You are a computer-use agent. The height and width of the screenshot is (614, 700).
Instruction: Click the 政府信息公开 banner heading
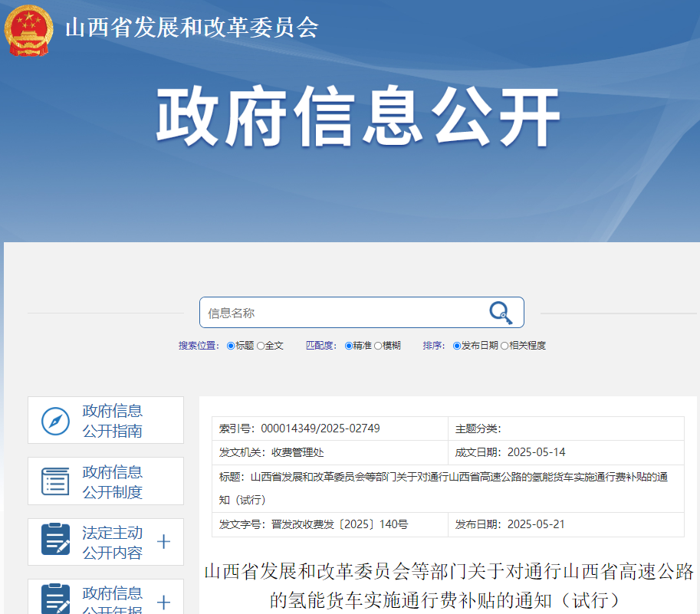(x=359, y=117)
